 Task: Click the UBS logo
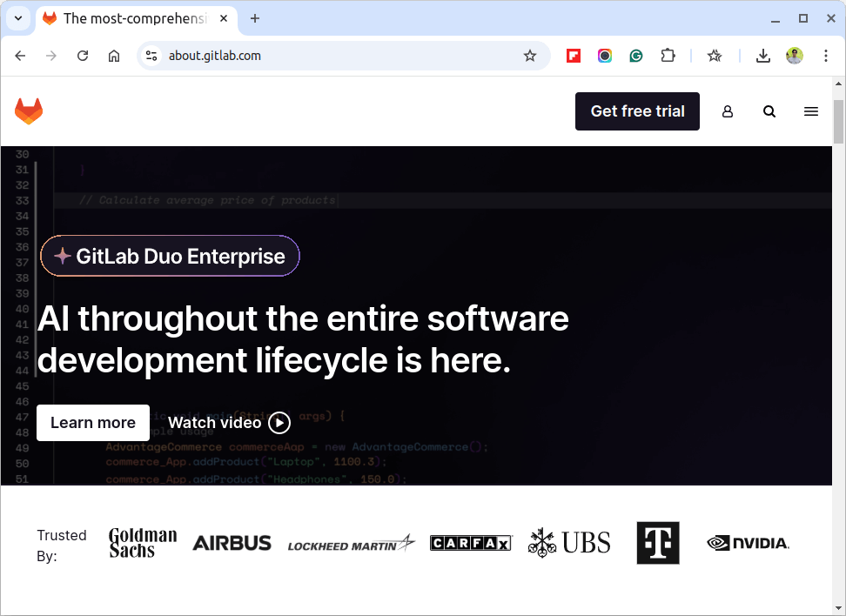point(569,543)
